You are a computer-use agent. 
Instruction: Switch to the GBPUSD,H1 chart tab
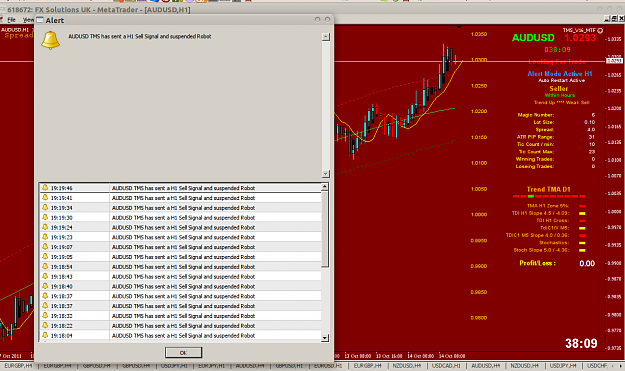[289, 365]
